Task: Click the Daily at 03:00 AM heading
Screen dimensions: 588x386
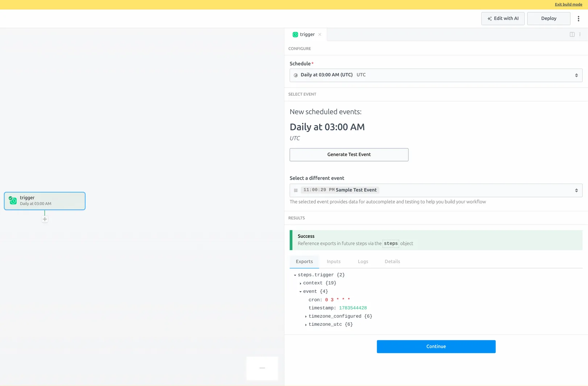Action: (x=327, y=127)
